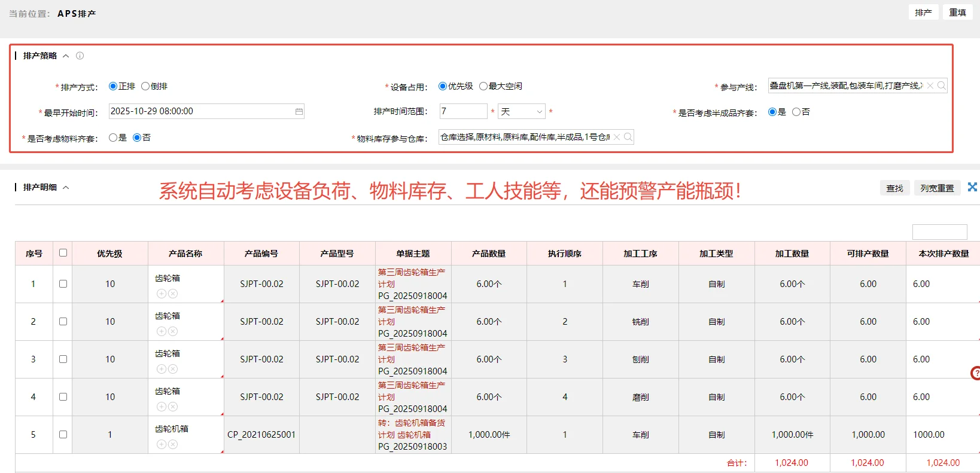Screen dimensions: 980x473
Task: Click the 产品名称 column header
Action: point(185,254)
